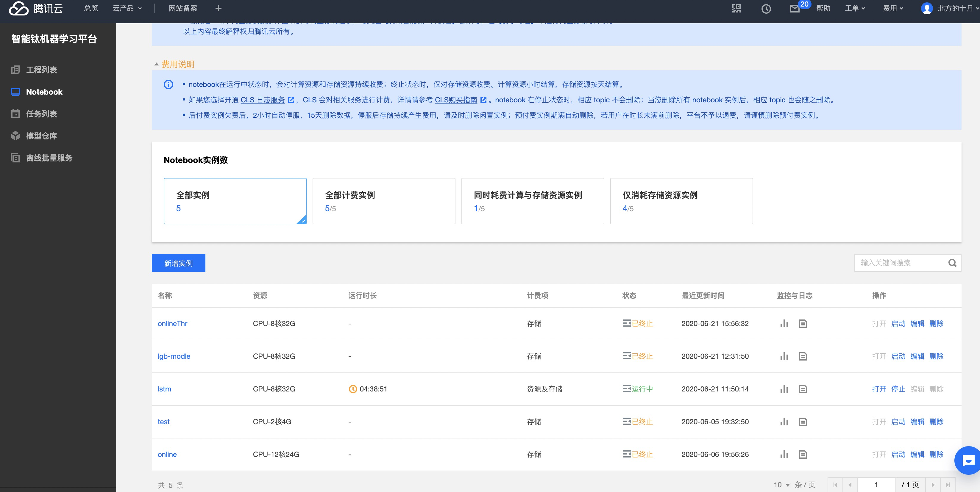The image size is (980, 492).
Task: Open 任务列表 from the sidebar
Action: [x=41, y=114]
